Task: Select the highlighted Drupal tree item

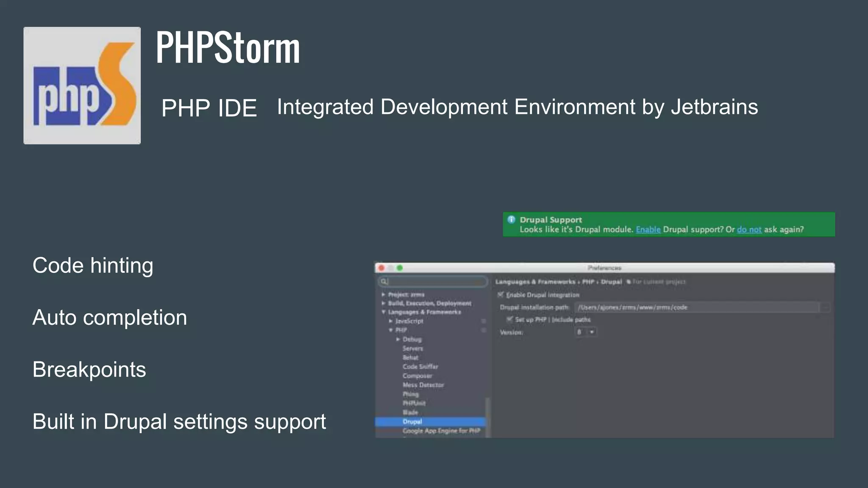Action: click(430, 421)
